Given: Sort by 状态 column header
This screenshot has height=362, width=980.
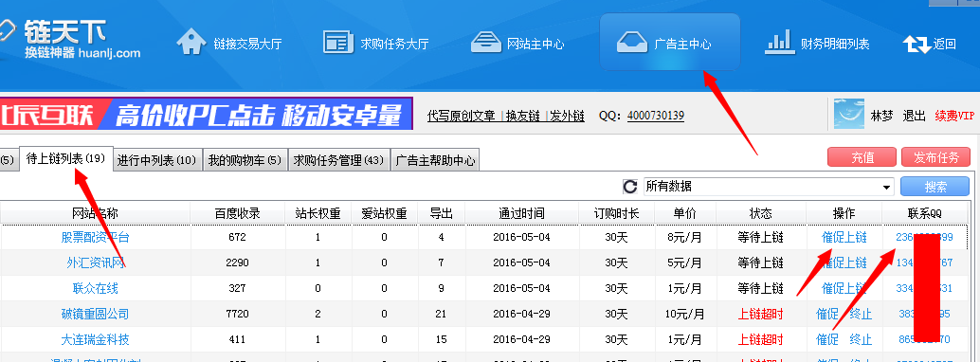Looking at the screenshot, I should click(x=761, y=213).
